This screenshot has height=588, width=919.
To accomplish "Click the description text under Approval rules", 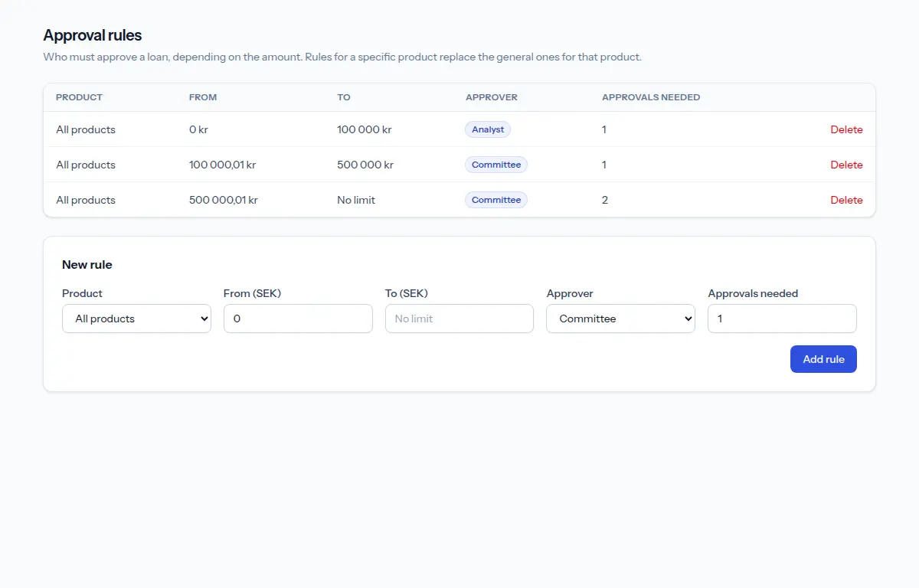I will pyautogui.click(x=342, y=57).
